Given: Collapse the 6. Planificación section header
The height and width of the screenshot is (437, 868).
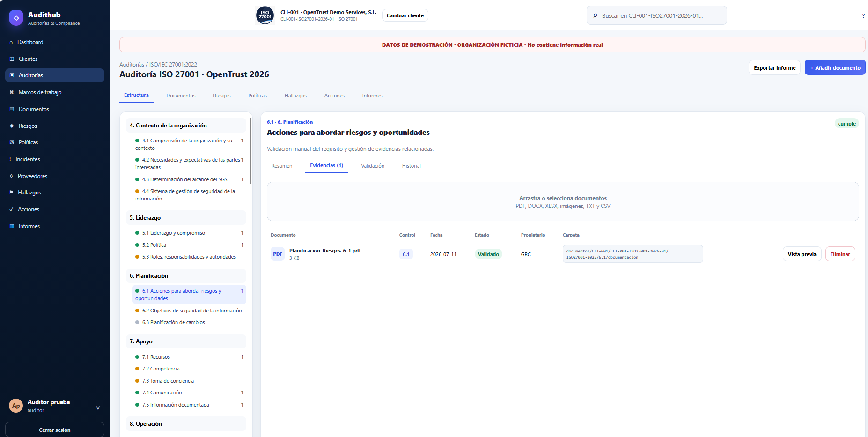Looking at the screenshot, I should pyautogui.click(x=186, y=276).
